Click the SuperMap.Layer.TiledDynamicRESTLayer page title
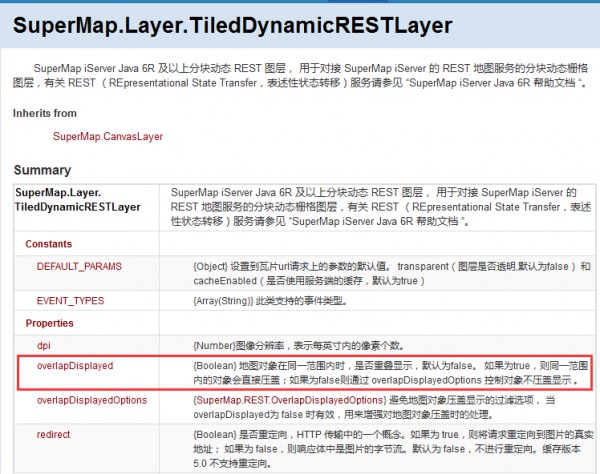 [233, 26]
